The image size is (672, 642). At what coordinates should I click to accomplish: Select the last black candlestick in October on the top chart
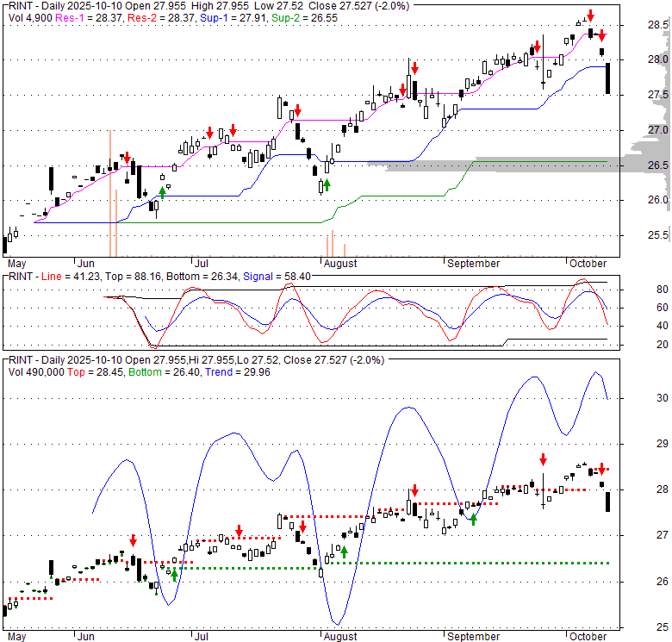[608, 78]
